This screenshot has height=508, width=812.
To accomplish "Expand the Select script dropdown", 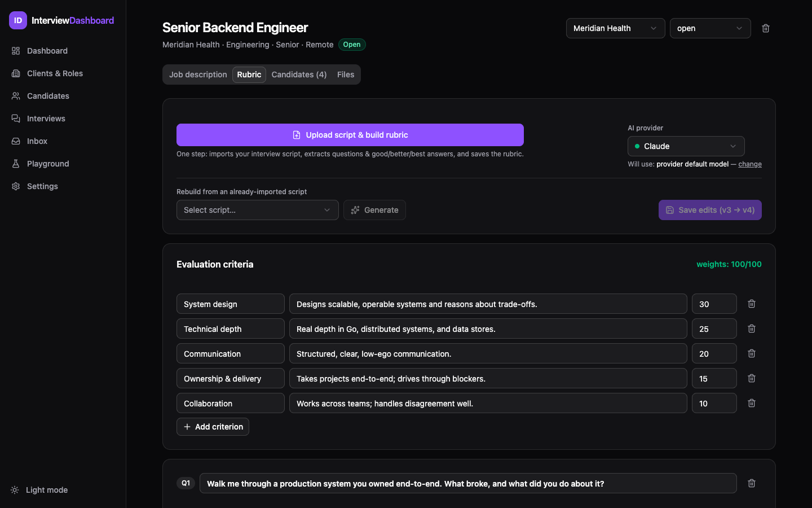I will pos(258,210).
